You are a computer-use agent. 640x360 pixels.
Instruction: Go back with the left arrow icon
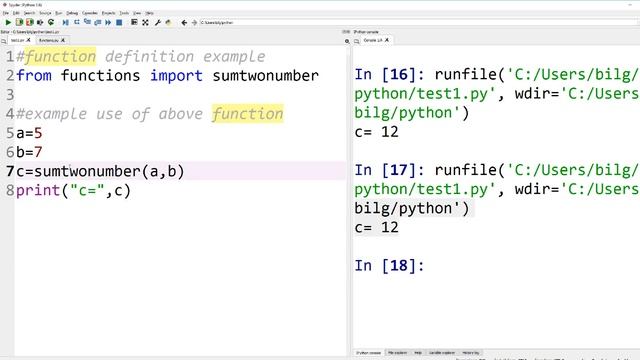184,22
